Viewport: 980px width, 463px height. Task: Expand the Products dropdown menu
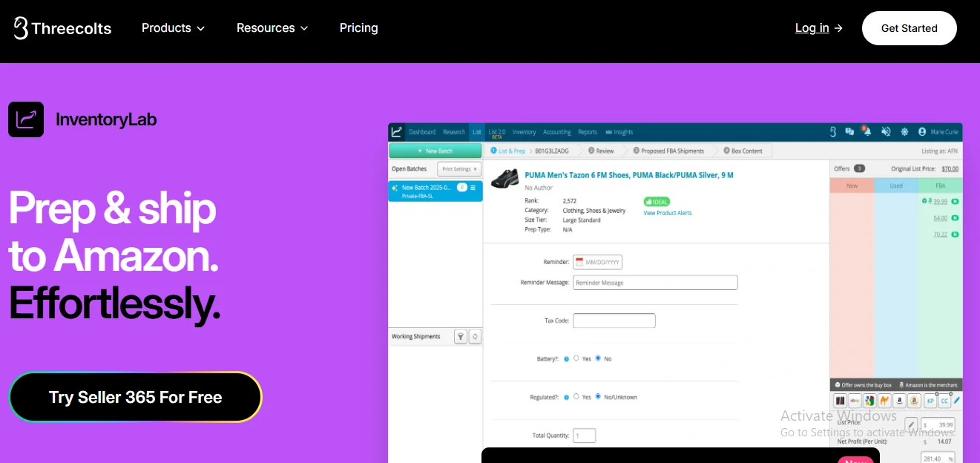pyautogui.click(x=173, y=28)
